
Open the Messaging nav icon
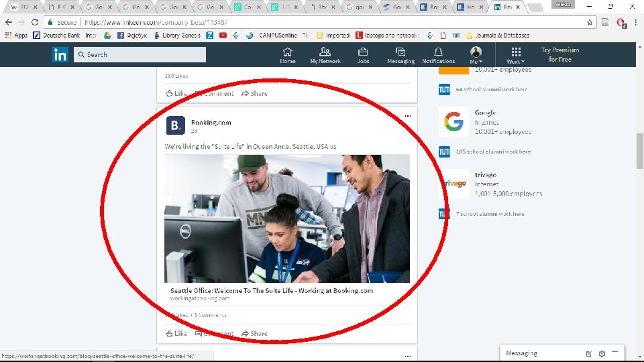[x=400, y=55]
